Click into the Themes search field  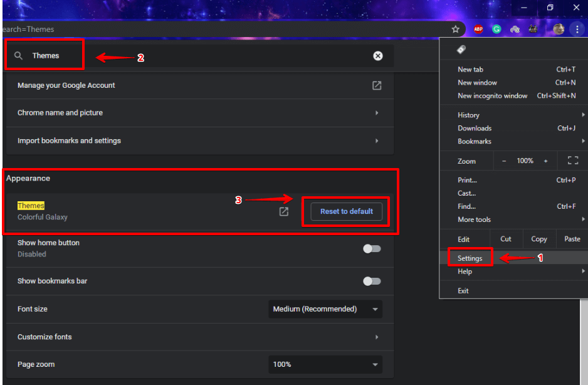click(x=200, y=56)
